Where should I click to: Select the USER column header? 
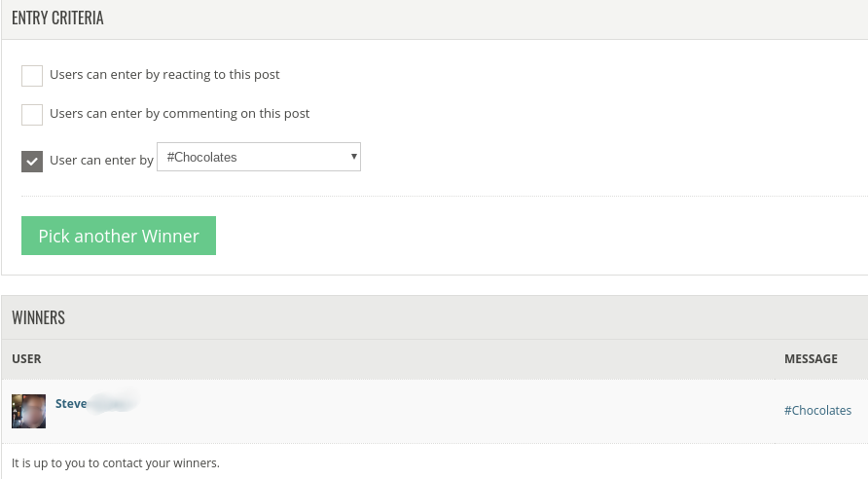click(x=26, y=359)
